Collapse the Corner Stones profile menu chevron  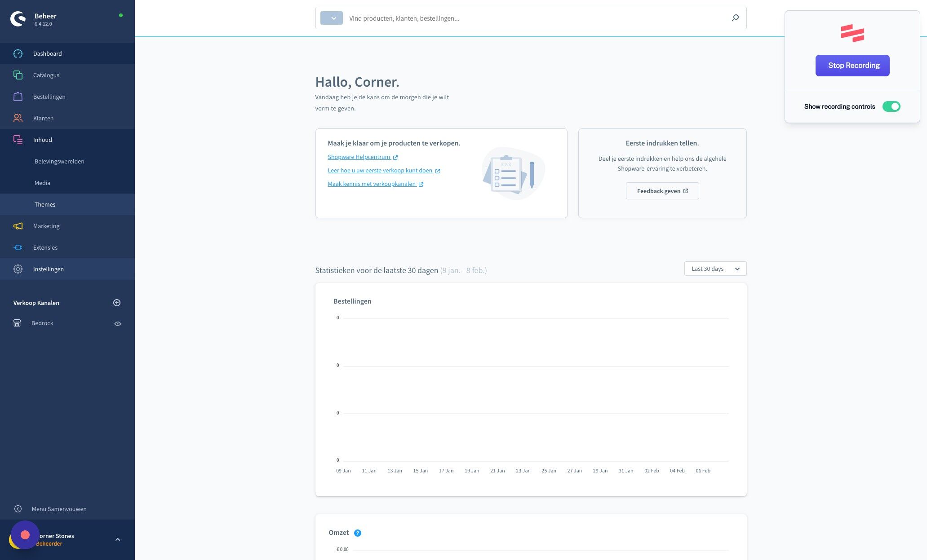(118, 539)
